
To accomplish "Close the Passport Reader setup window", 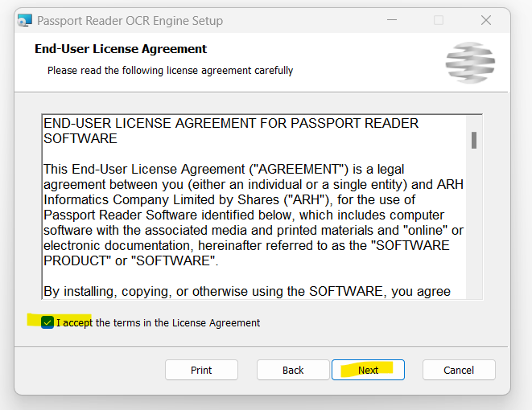I will (486, 20).
